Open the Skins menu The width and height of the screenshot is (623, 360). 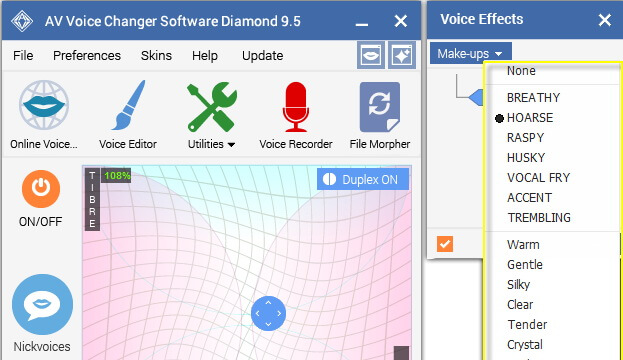point(156,56)
